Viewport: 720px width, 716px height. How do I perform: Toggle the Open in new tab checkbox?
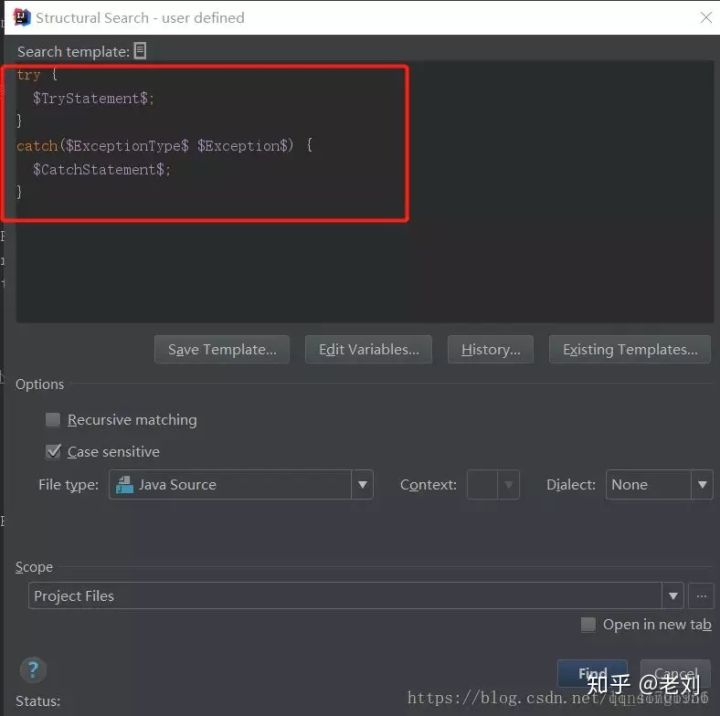pos(588,625)
